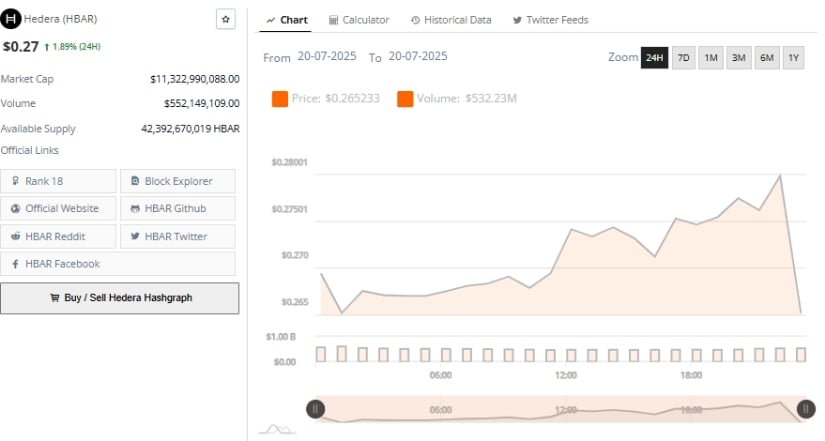Viewport: 825px width, 441px height.
Task: Click the Hedera H logo icon
Action: coord(11,19)
